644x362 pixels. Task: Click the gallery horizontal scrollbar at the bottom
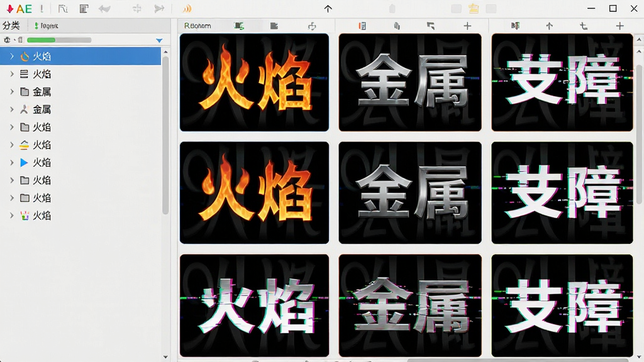pyautogui.click(x=519, y=360)
